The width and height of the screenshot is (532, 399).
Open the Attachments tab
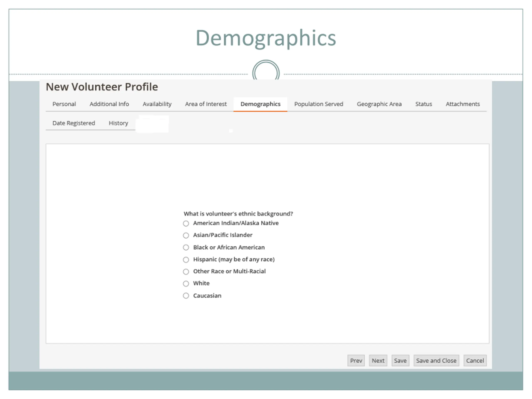(x=463, y=104)
